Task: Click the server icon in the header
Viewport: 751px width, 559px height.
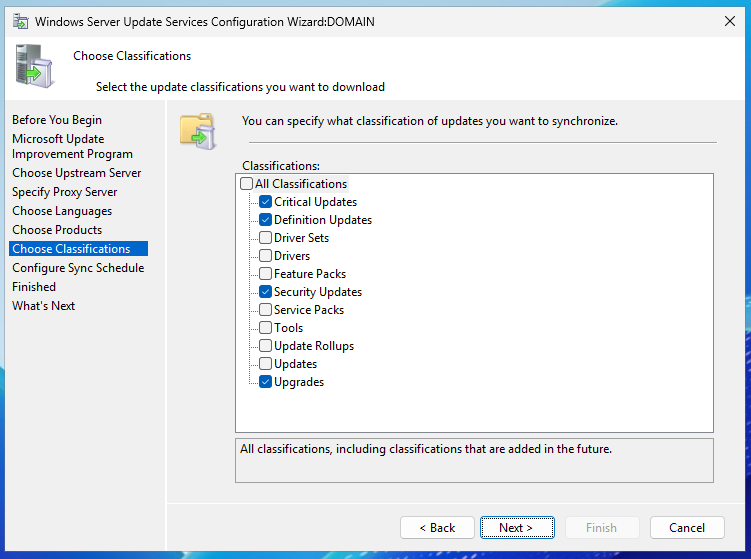Action: coord(35,66)
